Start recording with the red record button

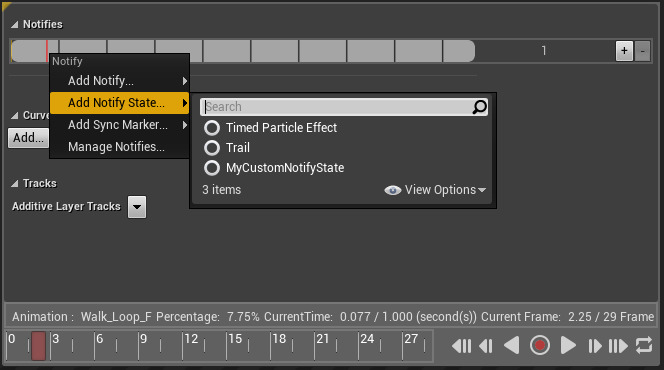[x=540, y=345]
